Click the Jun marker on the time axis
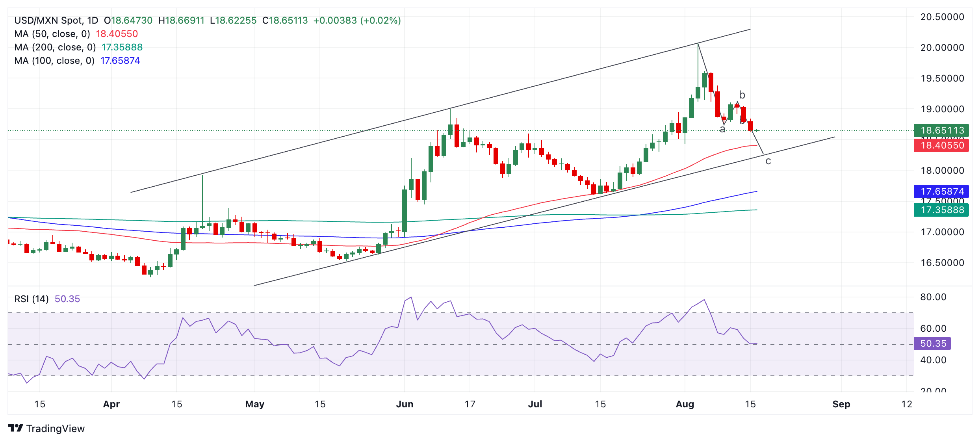Viewport: 980px width, 442px height. pyautogui.click(x=405, y=404)
